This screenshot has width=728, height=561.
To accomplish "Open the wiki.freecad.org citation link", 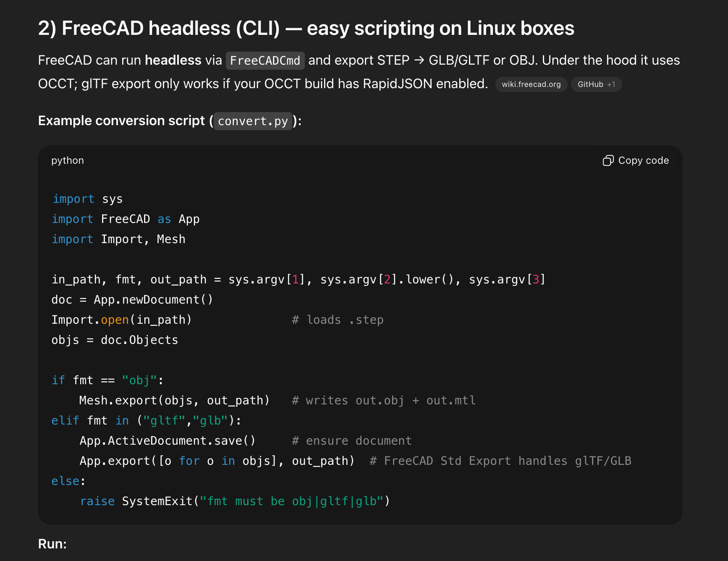I will point(531,84).
